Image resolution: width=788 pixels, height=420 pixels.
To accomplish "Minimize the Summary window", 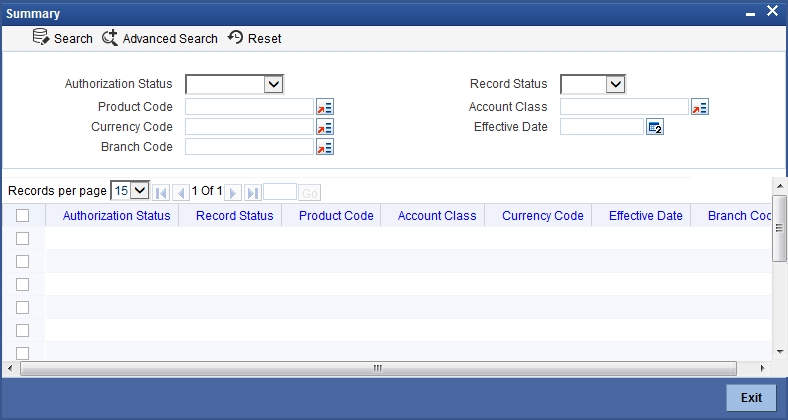I will click(750, 14).
